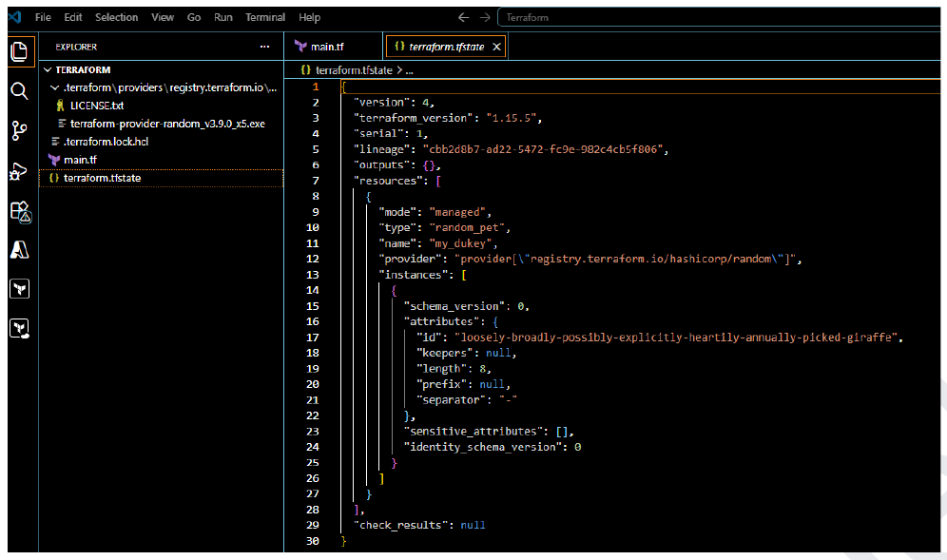Select the terraform.tfstate editor tab

pos(446,47)
